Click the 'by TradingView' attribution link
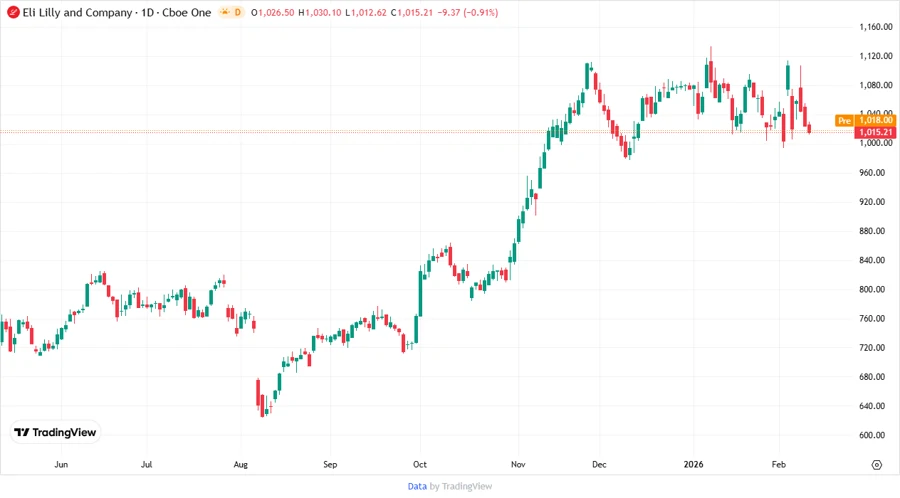Viewport: 900px width, 498px height. coord(461,486)
